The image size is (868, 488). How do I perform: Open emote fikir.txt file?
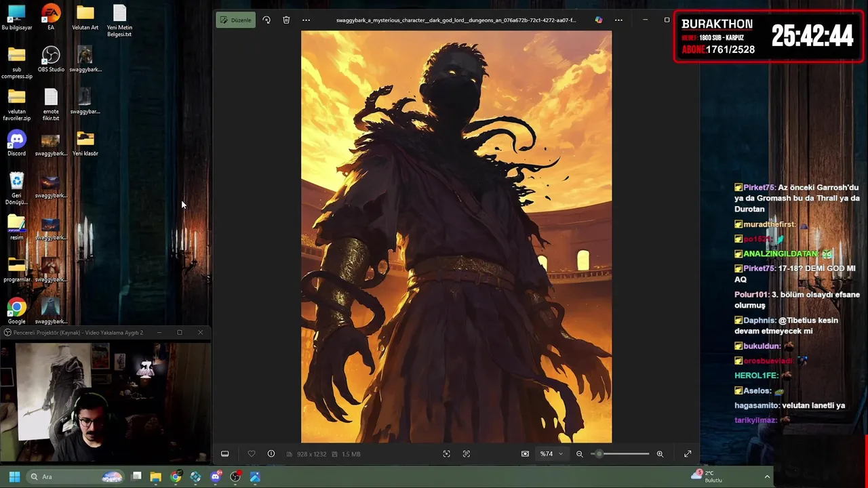[51, 105]
